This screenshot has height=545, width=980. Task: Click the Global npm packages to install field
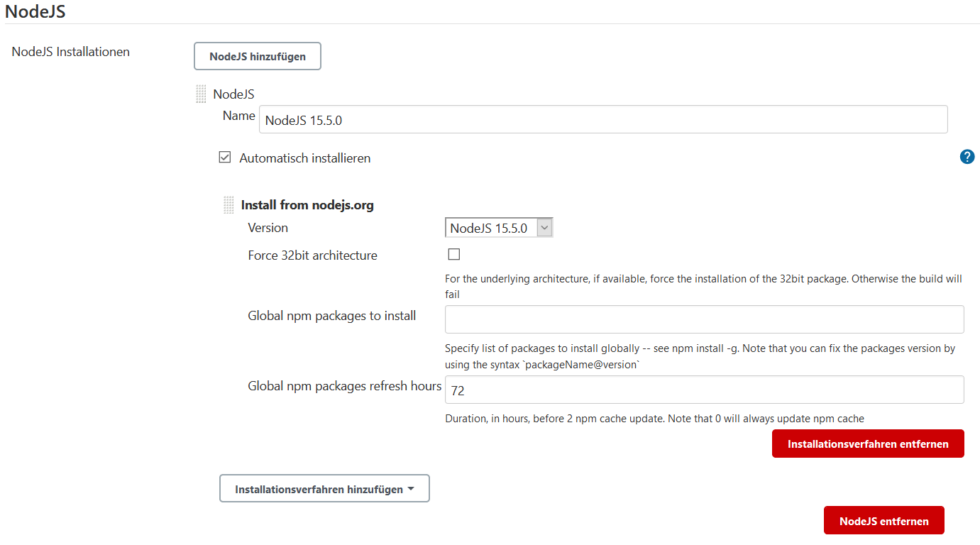point(704,319)
